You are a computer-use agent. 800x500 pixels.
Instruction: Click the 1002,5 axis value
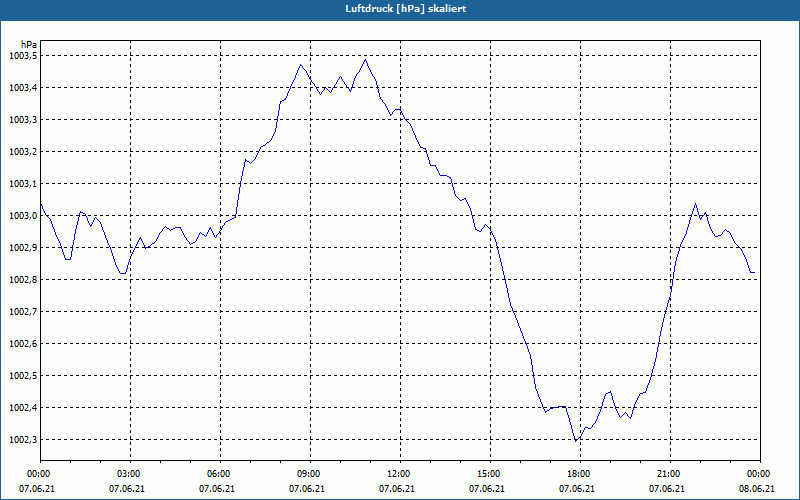click(x=23, y=376)
